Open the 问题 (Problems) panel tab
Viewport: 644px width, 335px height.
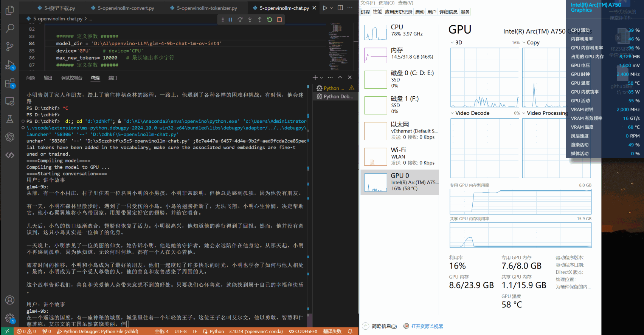point(31,78)
